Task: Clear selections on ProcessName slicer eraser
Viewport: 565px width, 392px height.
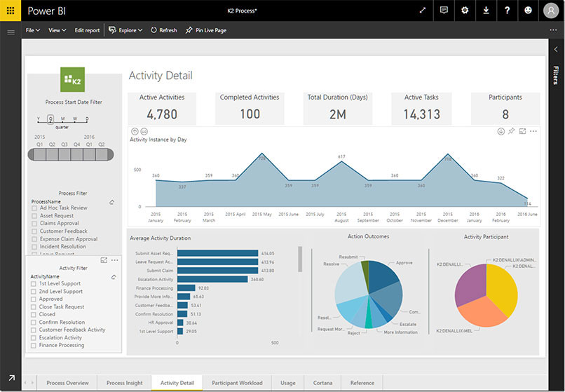Action: pyautogui.click(x=111, y=202)
